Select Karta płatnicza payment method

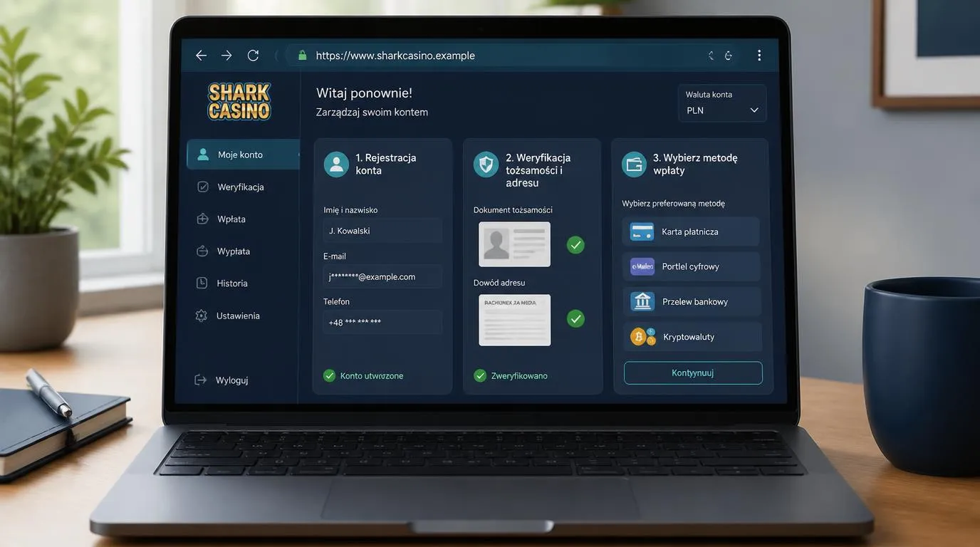pos(692,231)
